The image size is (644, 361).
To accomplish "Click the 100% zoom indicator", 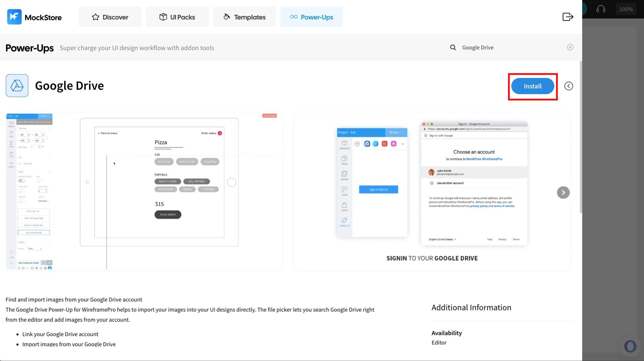I will (626, 9).
